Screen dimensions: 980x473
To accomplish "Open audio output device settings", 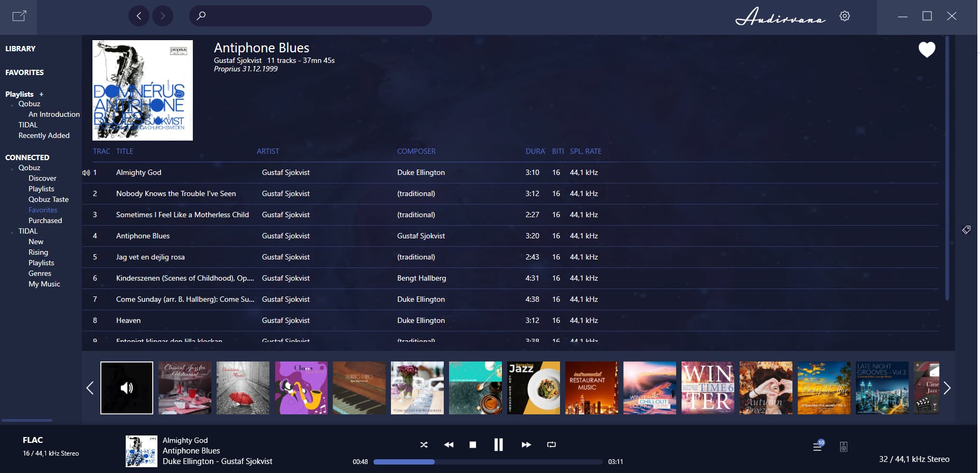I will (x=844, y=447).
